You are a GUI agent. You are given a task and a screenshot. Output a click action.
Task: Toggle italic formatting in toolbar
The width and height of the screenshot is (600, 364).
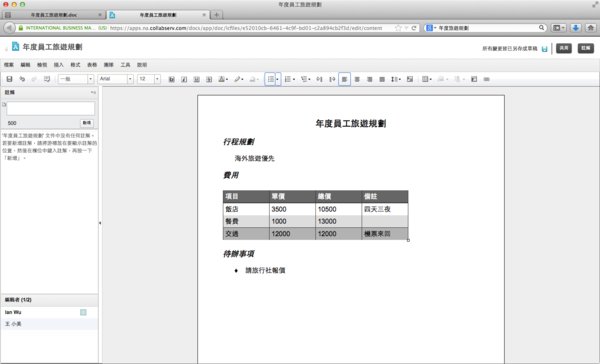[x=184, y=79]
